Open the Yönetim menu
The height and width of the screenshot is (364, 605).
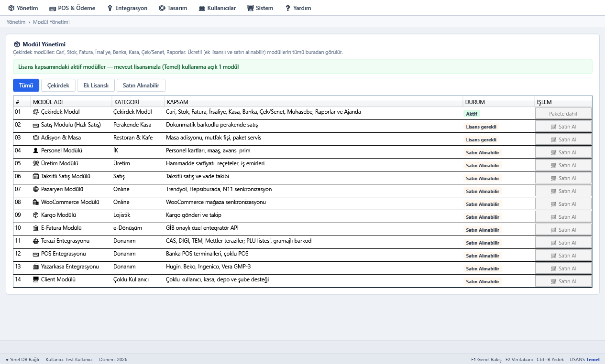coord(23,8)
